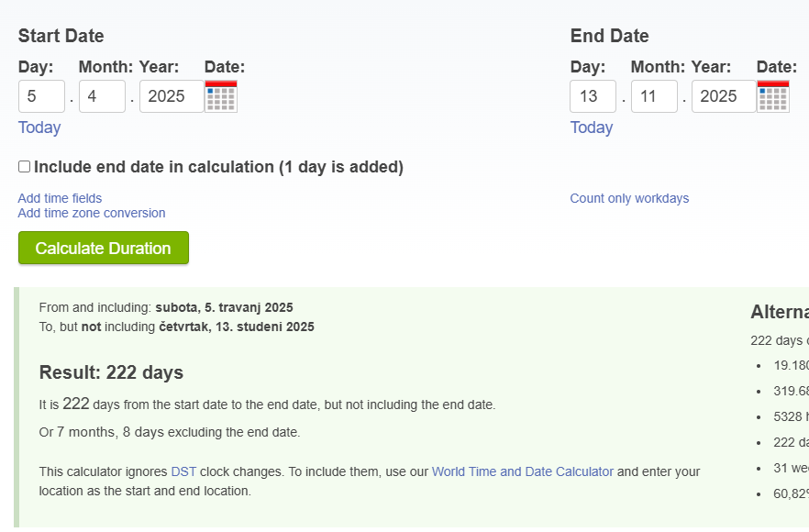
Task: Click the Start Date 'Day:' label
Action: click(36, 67)
